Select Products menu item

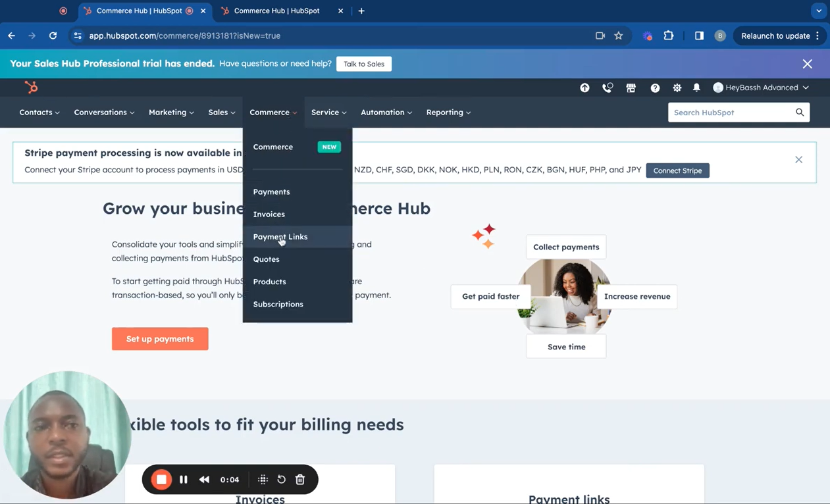297,282
